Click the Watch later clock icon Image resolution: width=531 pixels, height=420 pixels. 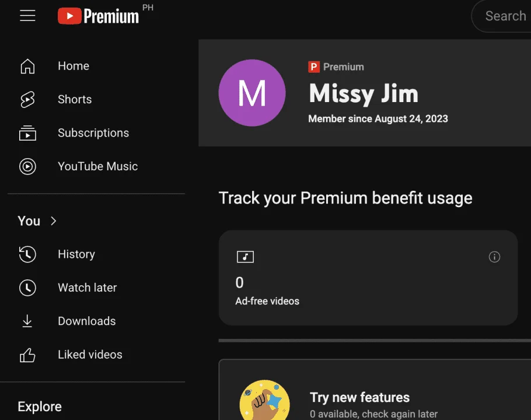(x=27, y=288)
